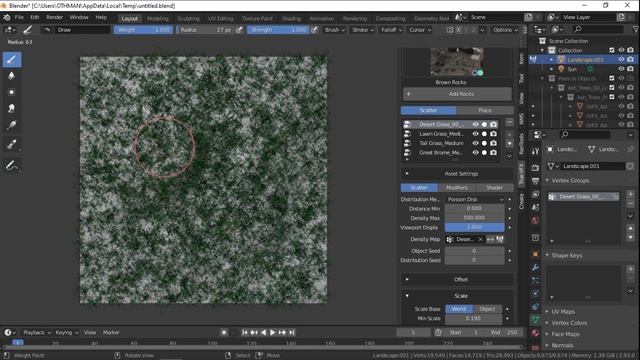Viewport: 640px width, 360px height.
Task: Select Object as Scale Base
Action: (x=487, y=309)
